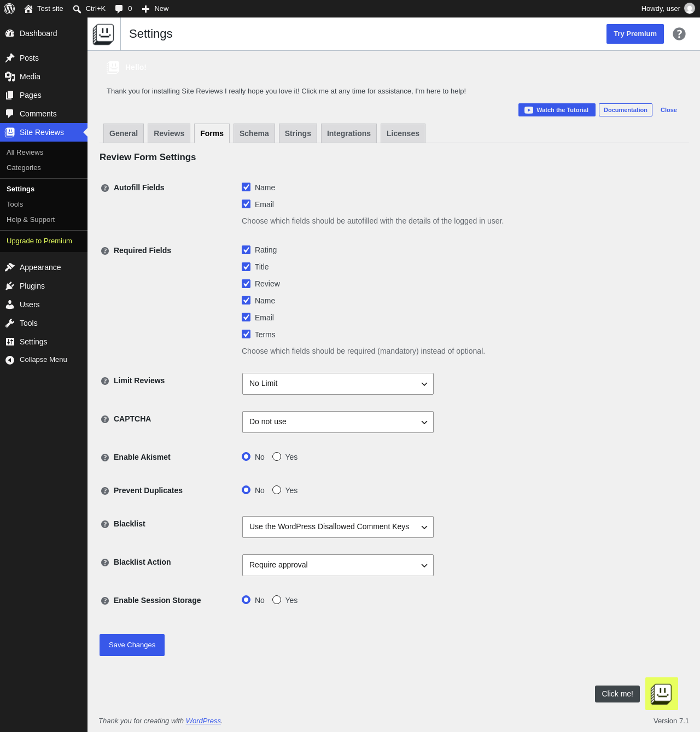Click Watch the Tutorial button
This screenshot has height=732, width=700.
click(x=557, y=110)
